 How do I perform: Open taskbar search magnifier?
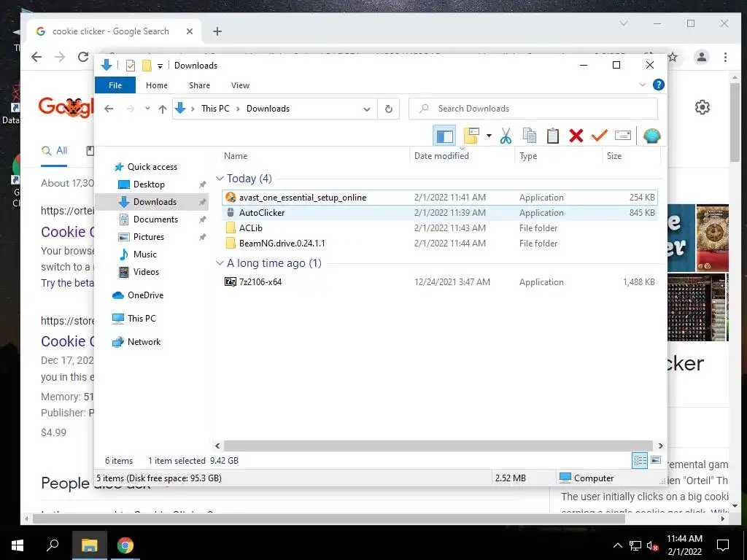click(53, 545)
